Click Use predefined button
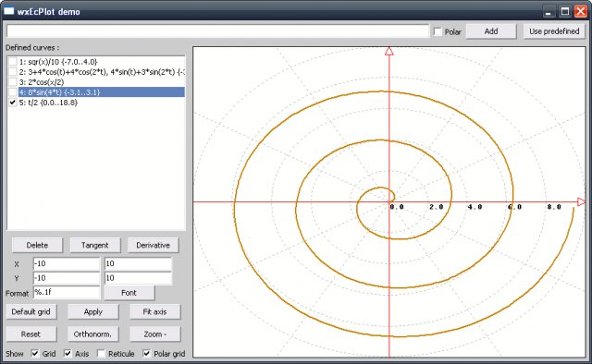The height and width of the screenshot is (364, 592). 554,31
